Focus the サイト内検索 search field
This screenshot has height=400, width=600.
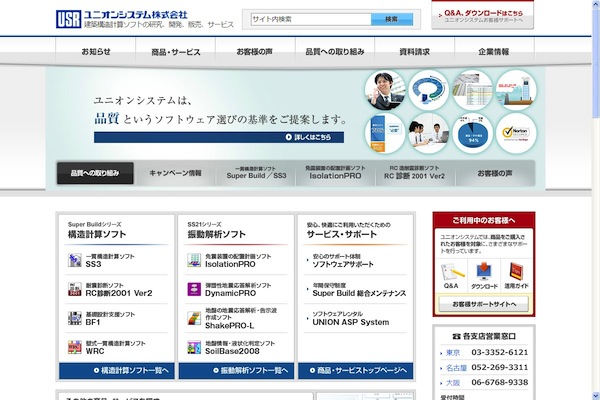(x=311, y=19)
